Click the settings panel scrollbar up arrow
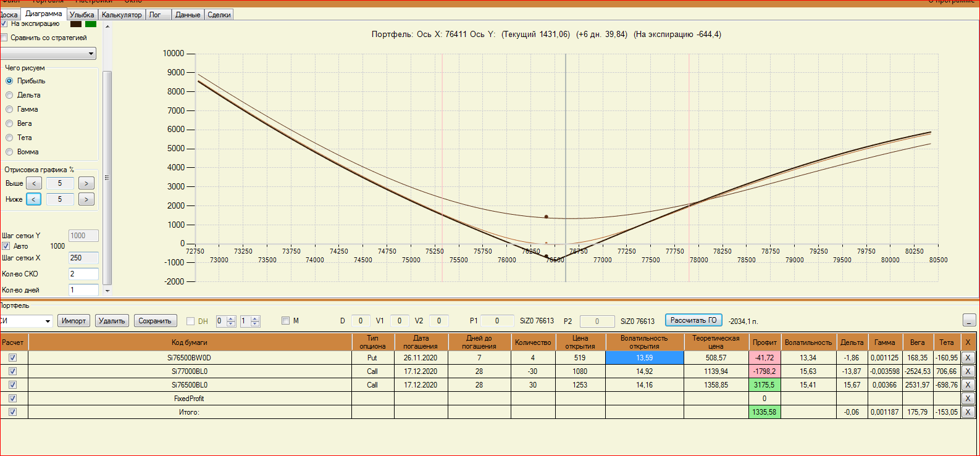Image resolution: width=980 pixels, height=456 pixels. (x=107, y=27)
